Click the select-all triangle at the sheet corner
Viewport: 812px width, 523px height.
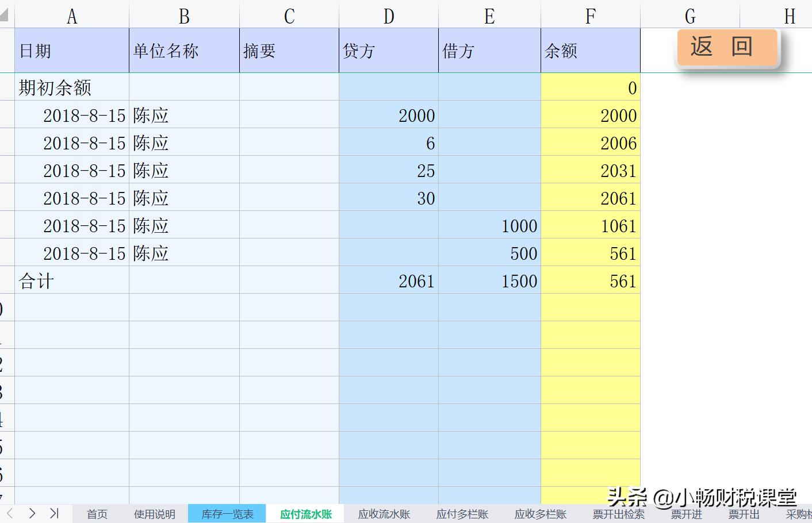pyautogui.click(x=5, y=16)
